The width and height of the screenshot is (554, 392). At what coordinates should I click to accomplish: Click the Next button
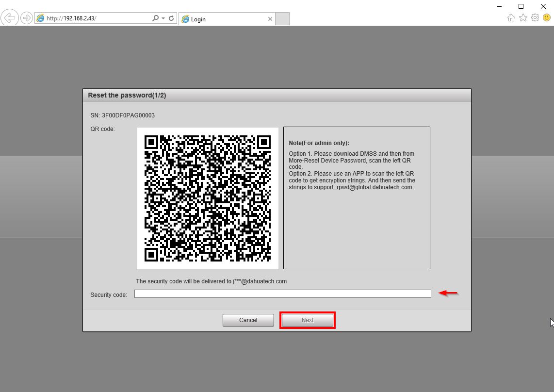307,320
